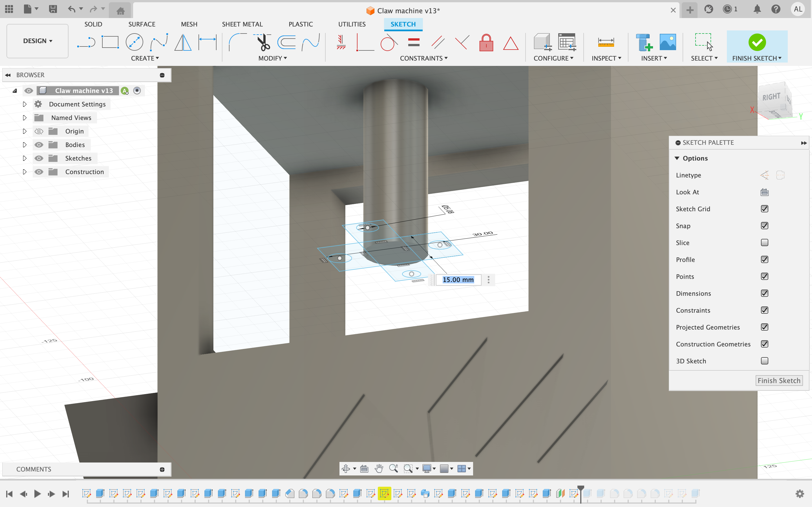Click the Finish Sketch green checkmark
This screenshot has height=507, width=812.
click(756, 41)
